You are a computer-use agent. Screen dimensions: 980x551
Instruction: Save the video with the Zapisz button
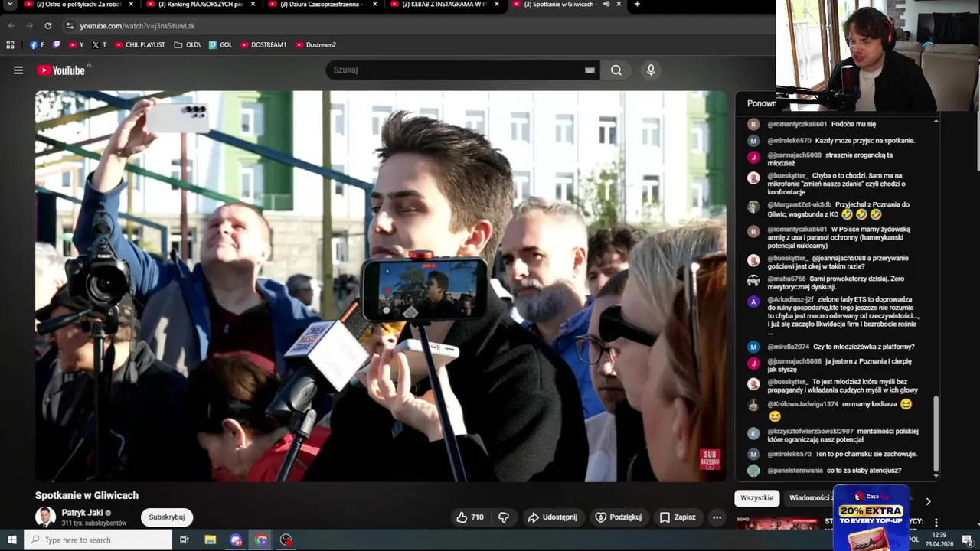678,517
